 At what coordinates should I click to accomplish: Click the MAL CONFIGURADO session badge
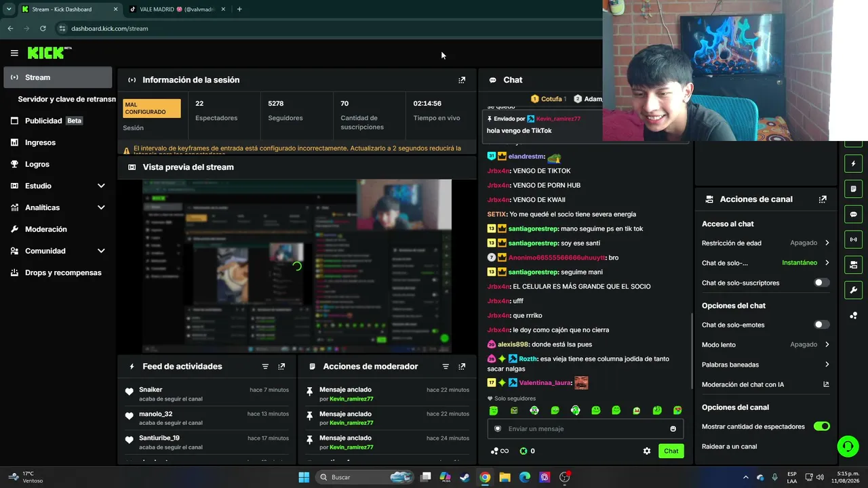152,108
